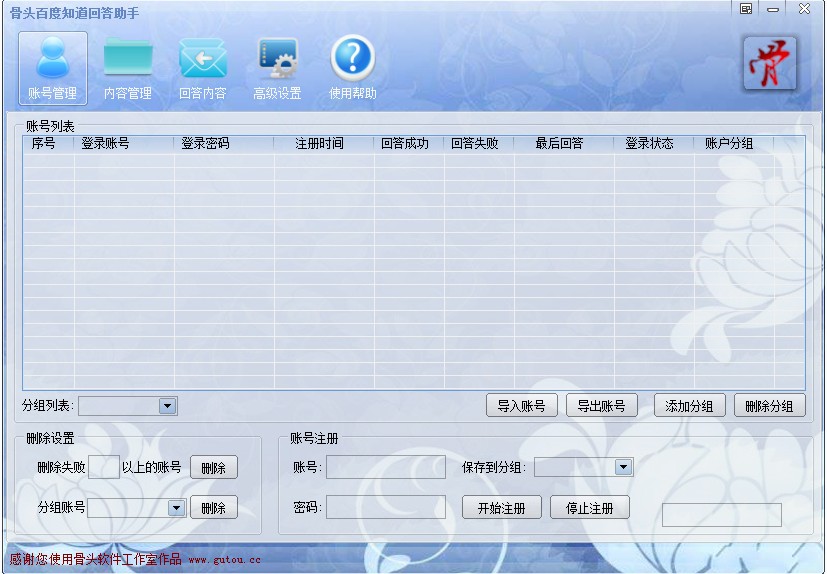The height and width of the screenshot is (574, 827).
Task: Expand the 分组列表 dropdown
Action: (x=168, y=406)
